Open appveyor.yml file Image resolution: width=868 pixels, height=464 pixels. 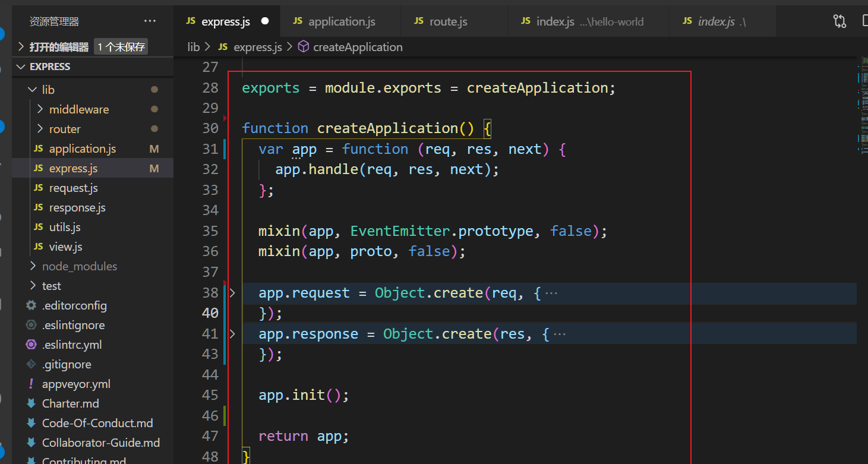point(76,384)
